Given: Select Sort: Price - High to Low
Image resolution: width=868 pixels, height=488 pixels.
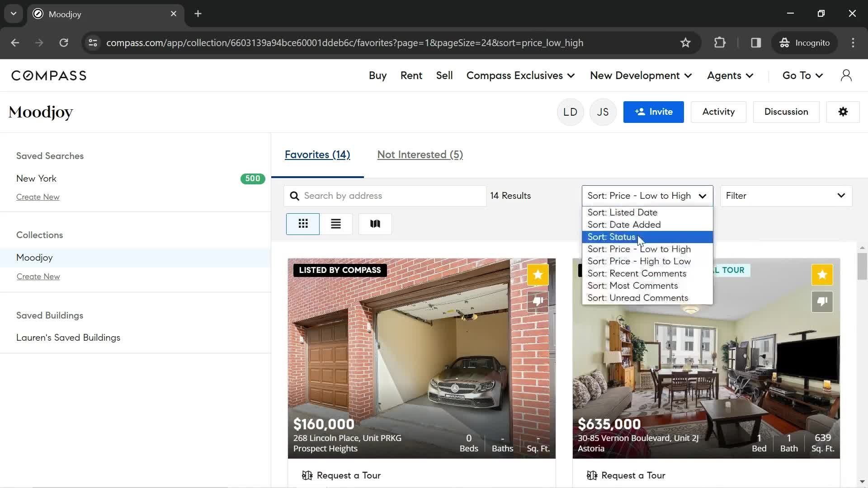Looking at the screenshot, I should click(647, 261).
